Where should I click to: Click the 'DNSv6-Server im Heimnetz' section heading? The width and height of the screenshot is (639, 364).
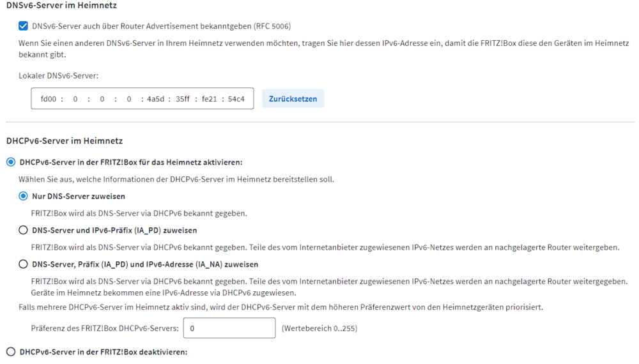(61, 5)
